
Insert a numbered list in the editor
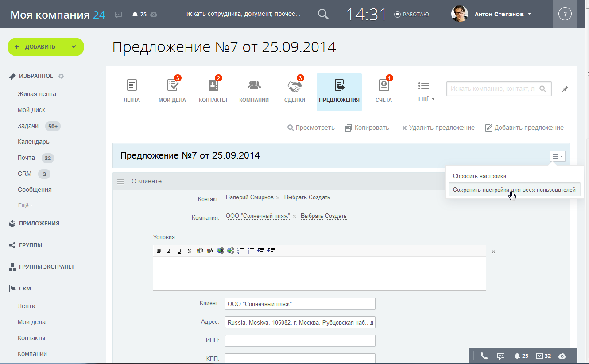pos(241,251)
